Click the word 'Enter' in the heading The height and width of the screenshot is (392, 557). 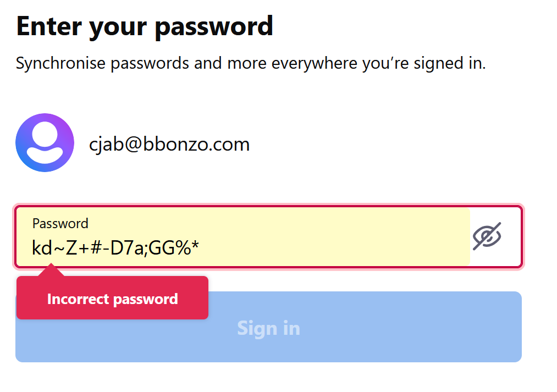point(51,26)
